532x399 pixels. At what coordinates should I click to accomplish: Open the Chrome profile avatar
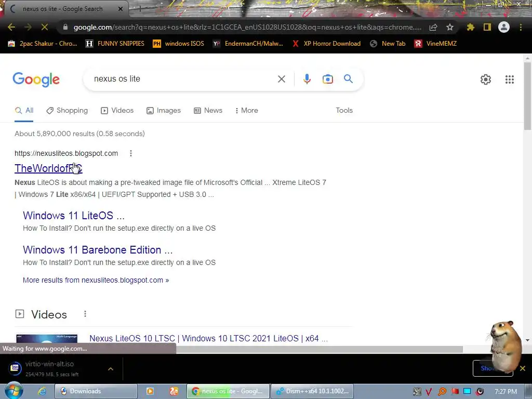504,27
